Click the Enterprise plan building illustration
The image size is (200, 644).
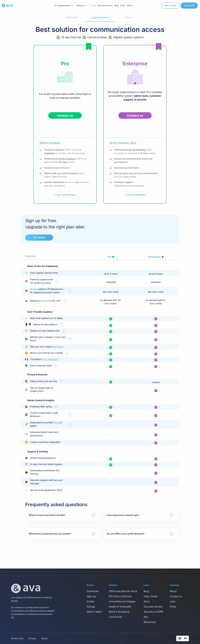click(135, 77)
